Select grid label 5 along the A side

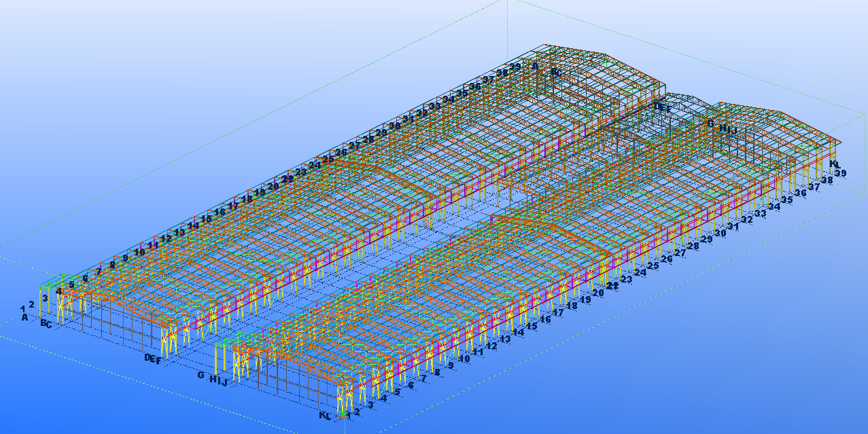[71, 285]
